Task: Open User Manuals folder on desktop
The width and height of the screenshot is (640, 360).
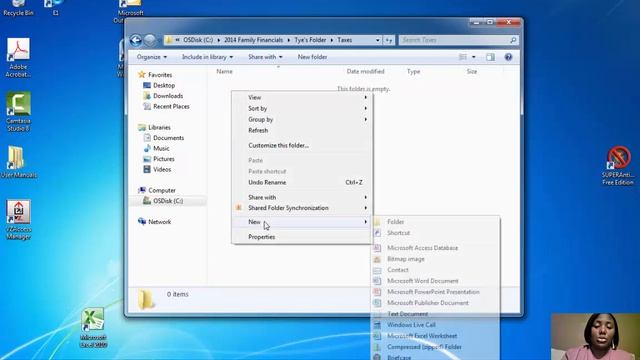Action: click(18, 162)
